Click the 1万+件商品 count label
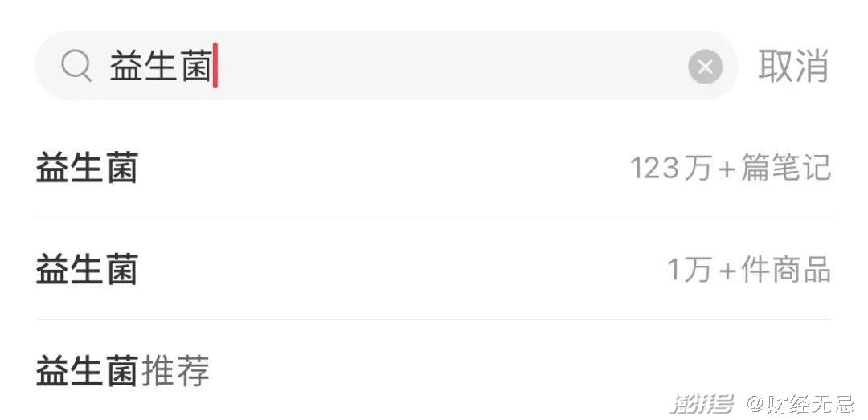The width and height of the screenshot is (868, 420). pos(749,270)
